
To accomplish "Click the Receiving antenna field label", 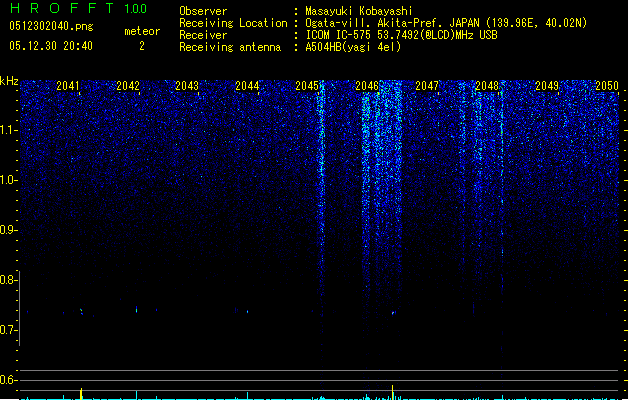I will point(230,47).
